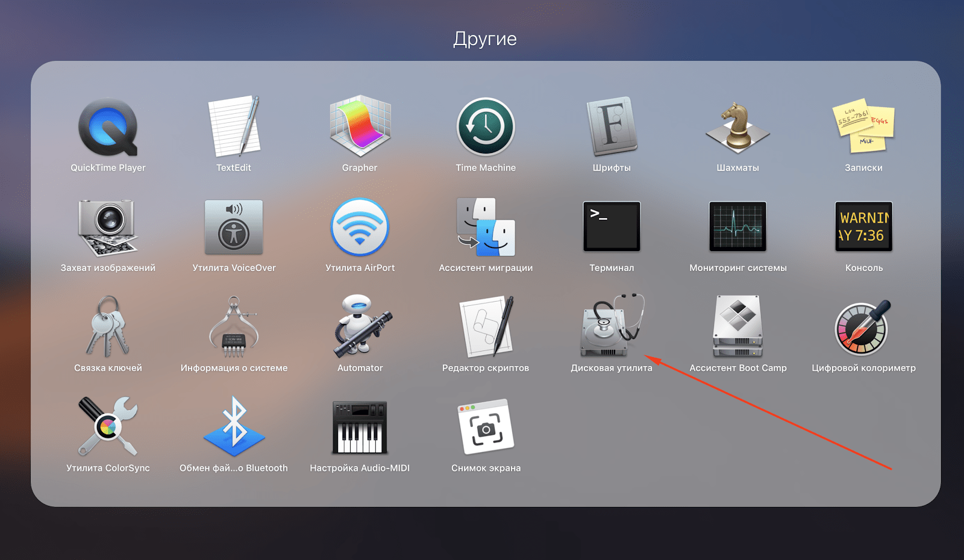The height and width of the screenshot is (560, 964).
Task: Open Снимок экрана screenshot tool
Action: [486, 428]
